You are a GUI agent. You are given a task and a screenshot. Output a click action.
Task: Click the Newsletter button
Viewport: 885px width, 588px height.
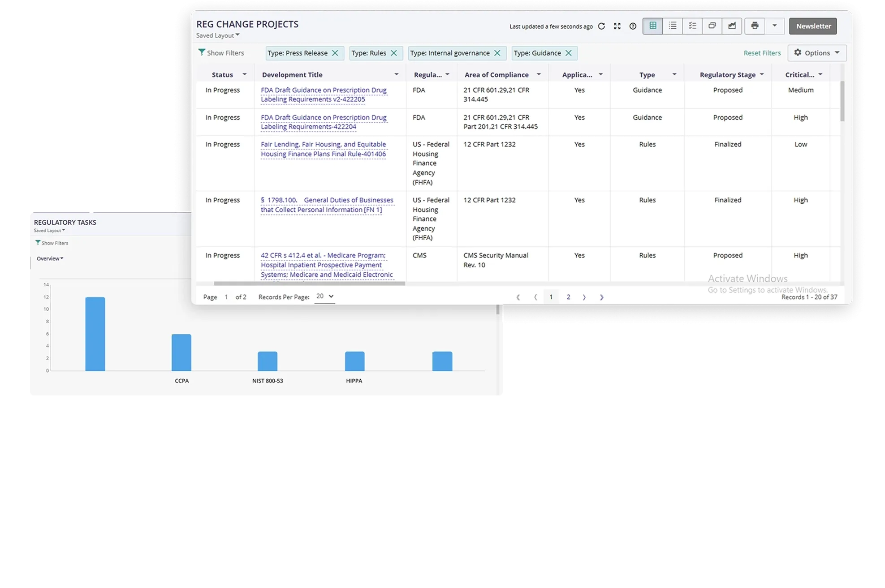pos(813,26)
